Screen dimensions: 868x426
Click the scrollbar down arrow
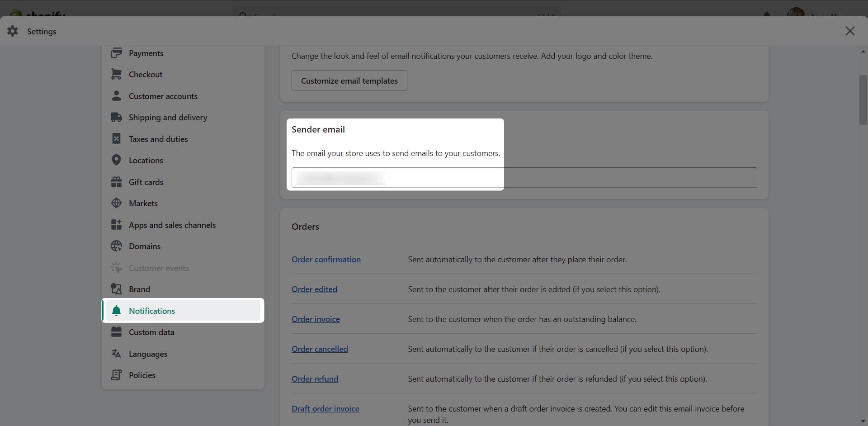(863, 421)
